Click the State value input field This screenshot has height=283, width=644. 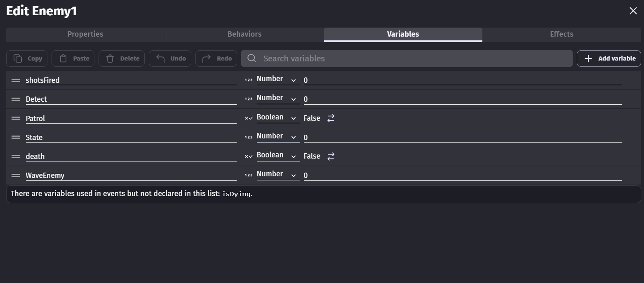click(462, 138)
